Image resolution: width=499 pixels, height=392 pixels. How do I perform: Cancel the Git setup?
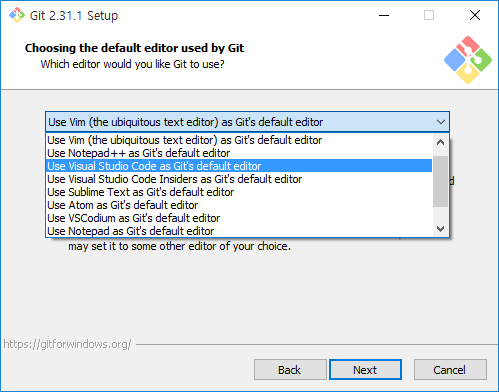click(x=450, y=370)
